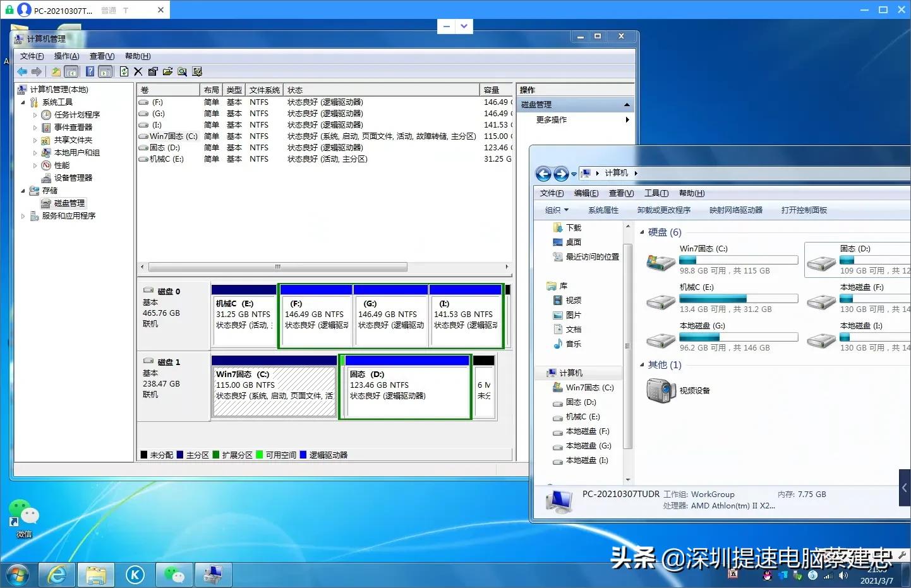Open the 组织 dropdown in Explorer
Screen dimensions: 911x588
557,210
